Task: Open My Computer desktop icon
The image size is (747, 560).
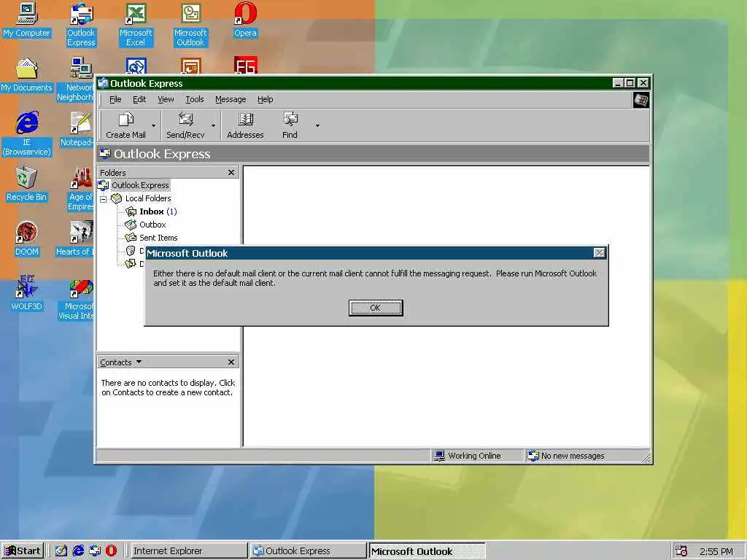Action: coord(26,20)
